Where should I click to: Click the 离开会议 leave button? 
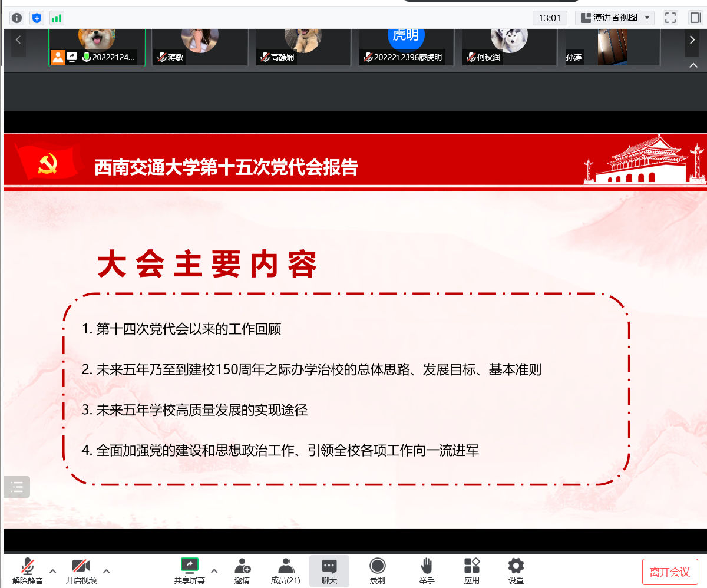click(670, 572)
